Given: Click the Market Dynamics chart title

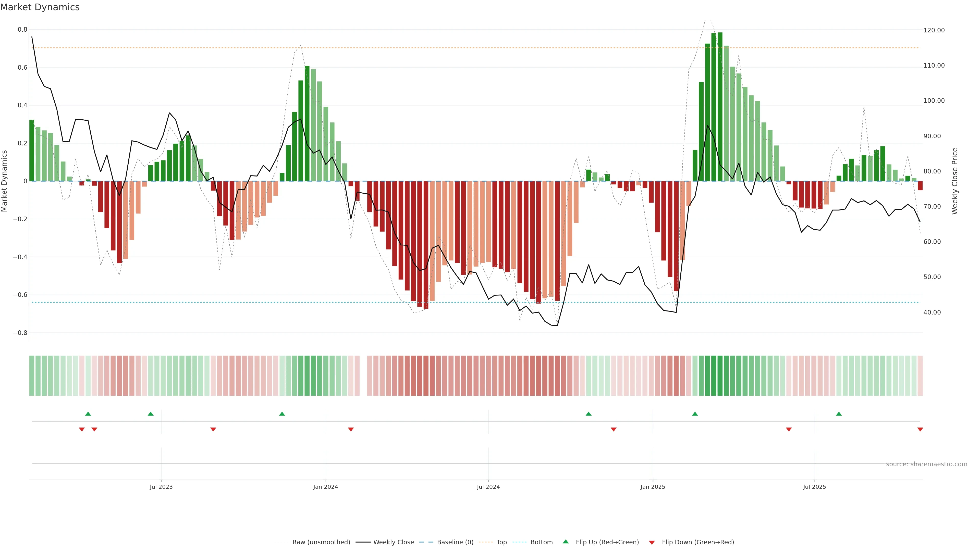Looking at the screenshot, I should pos(40,7).
